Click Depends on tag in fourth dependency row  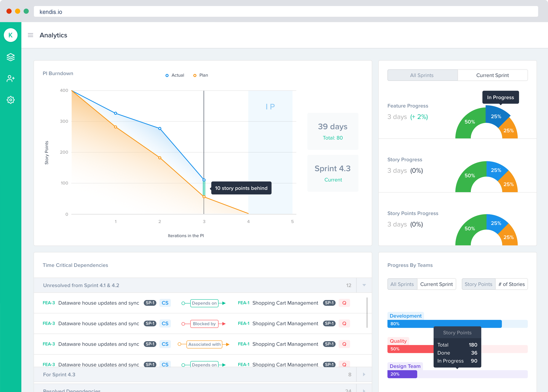click(x=204, y=364)
